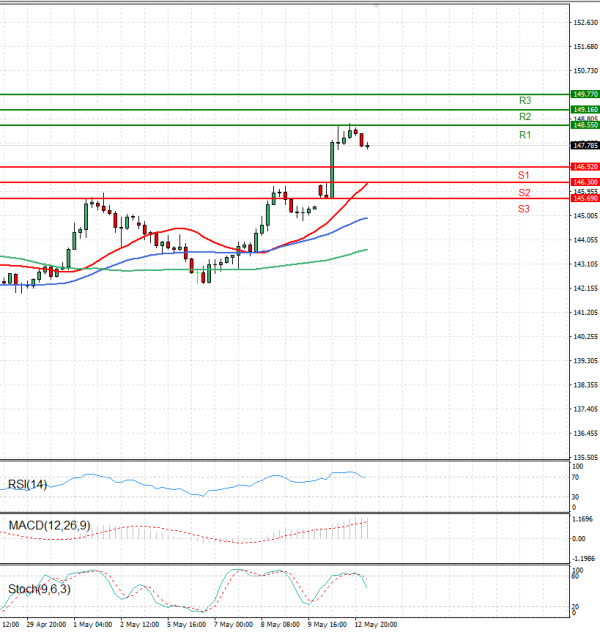
Task: Click the R3 resistance level label
Action: click(524, 101)
